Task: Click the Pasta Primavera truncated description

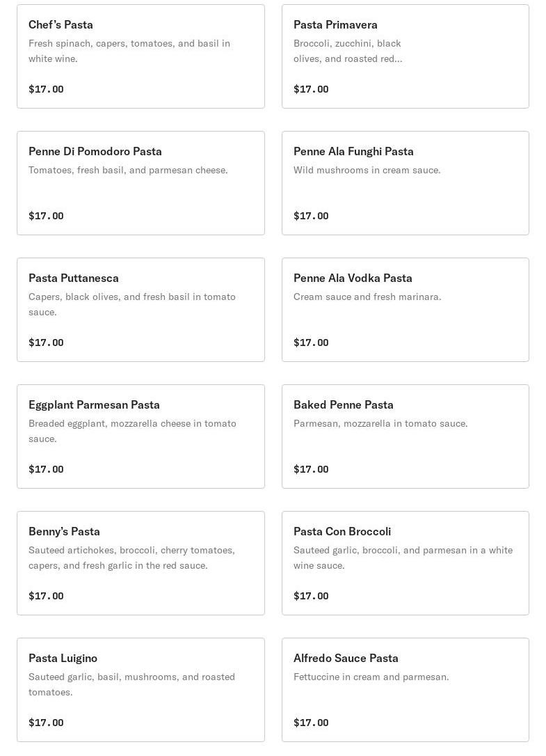Action: coord(348,51)
